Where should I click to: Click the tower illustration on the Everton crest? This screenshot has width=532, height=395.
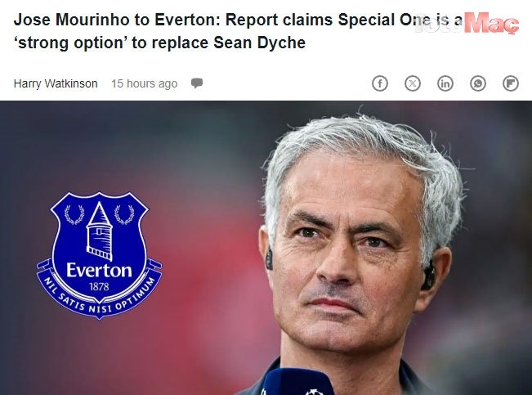[x=100, y=231]
